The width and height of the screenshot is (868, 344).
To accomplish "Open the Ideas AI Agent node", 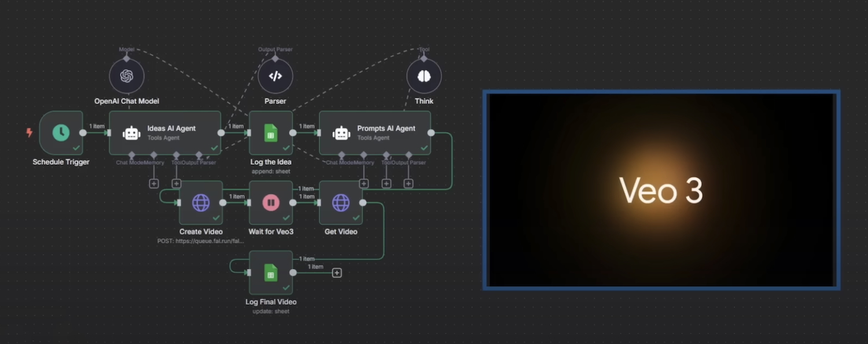I will pyautogui.click(x=165, y=133).
